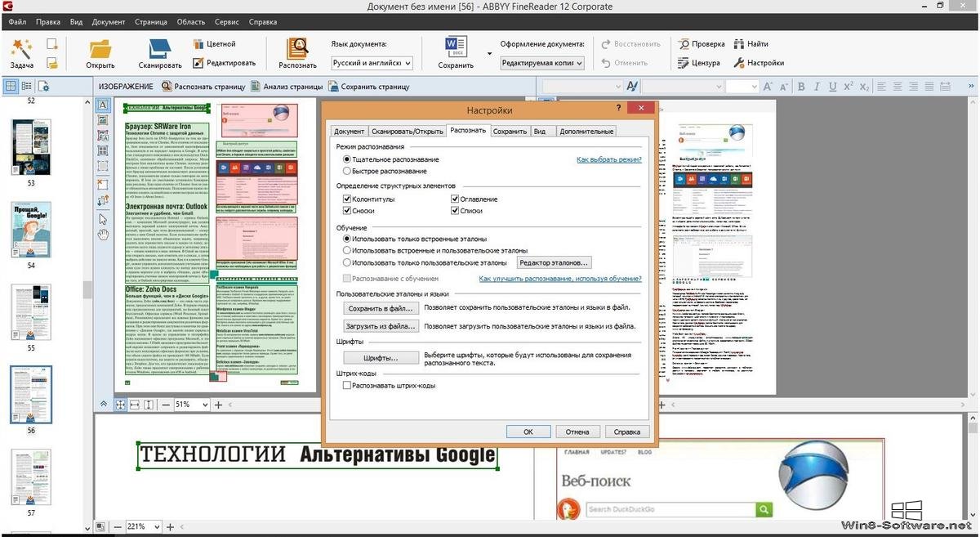Select the Цветной color mode button
Image resolution: width=980 pixels, height=537 pixels.
pos(215,44)
